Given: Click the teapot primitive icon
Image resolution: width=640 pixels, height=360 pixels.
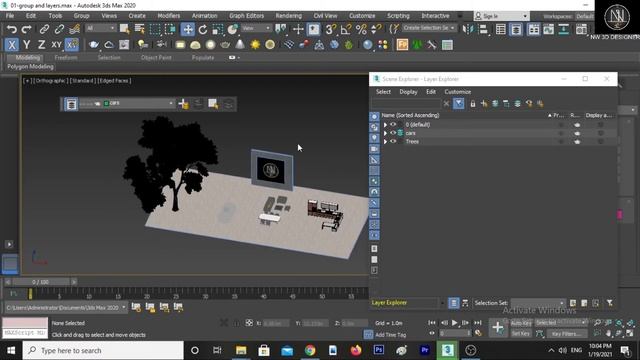Looking at the screenshot, I should pyautogui.click(x=225, y=45).
